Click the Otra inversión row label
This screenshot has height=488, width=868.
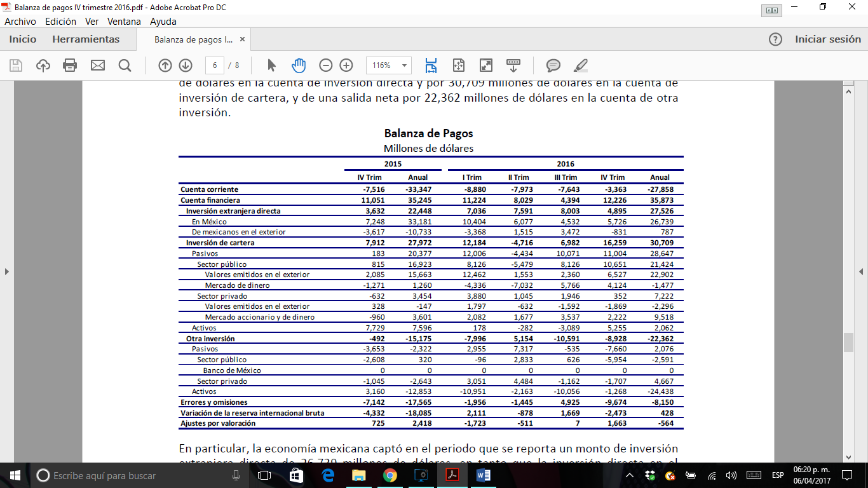(210, 339)
